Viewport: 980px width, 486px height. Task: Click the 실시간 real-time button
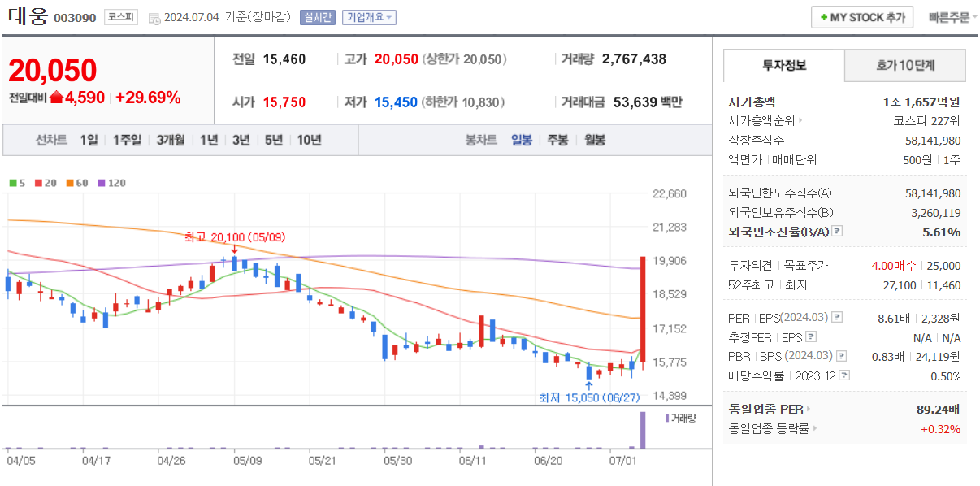coord(317,17)
